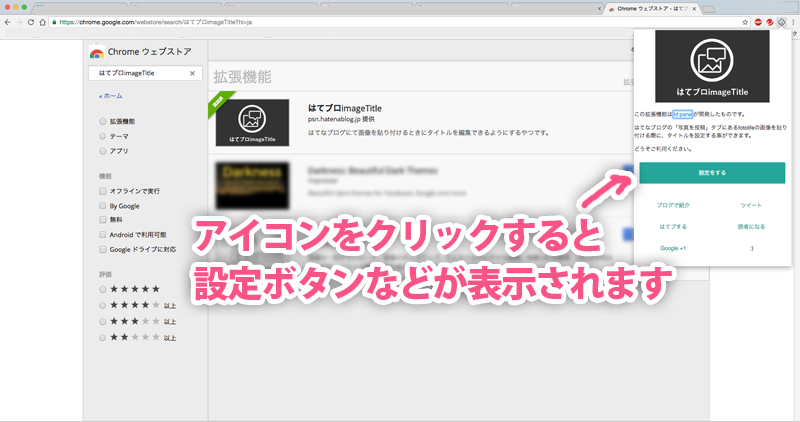Click the 拡張機能 section heading

pyautogui.click(x=242, y=78)
